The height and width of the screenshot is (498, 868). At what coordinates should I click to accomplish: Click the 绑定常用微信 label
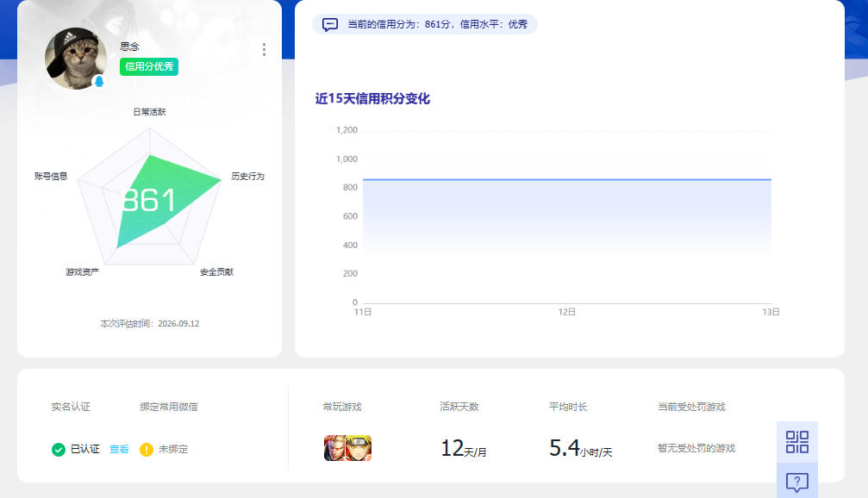pyautogui.click(x=169, y=407)
